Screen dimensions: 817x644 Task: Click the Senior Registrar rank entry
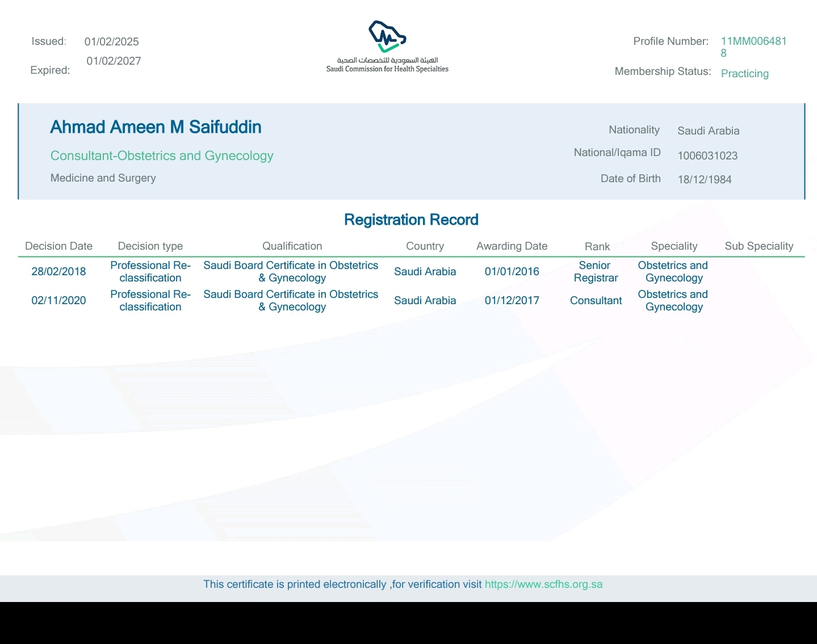pyautogui.click(x=595, y=272)
